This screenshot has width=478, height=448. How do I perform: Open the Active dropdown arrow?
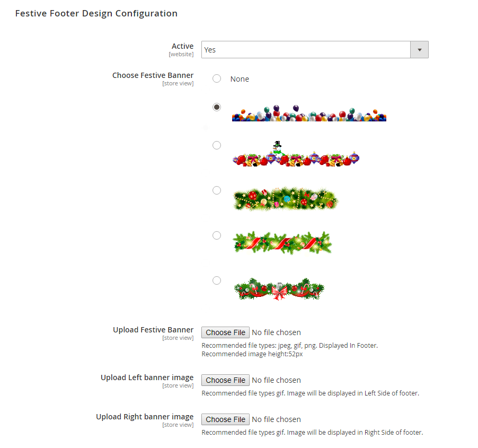pyautogui.click(x=419, y=50)
